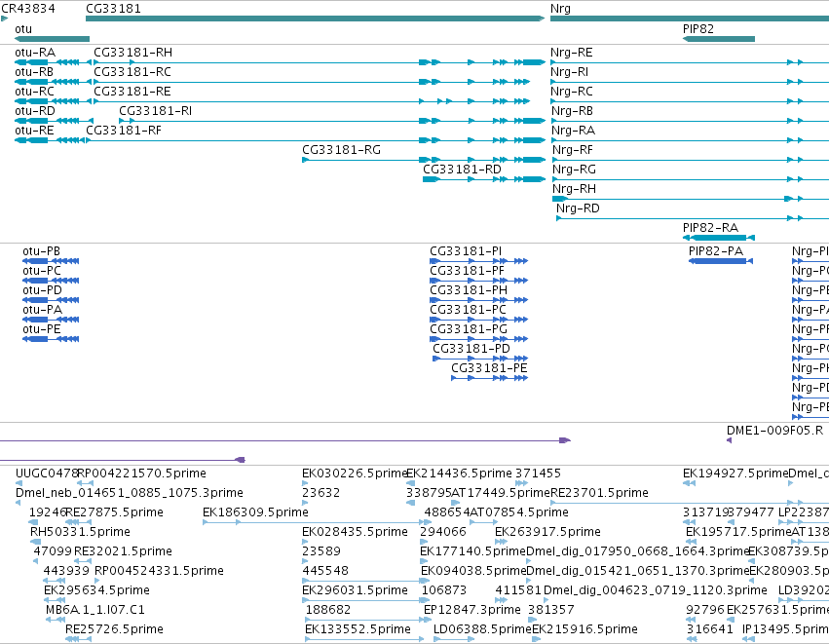829x644 pixels.
Task: Click the Nrg-RH transcript
Action: tap(691, 199)
